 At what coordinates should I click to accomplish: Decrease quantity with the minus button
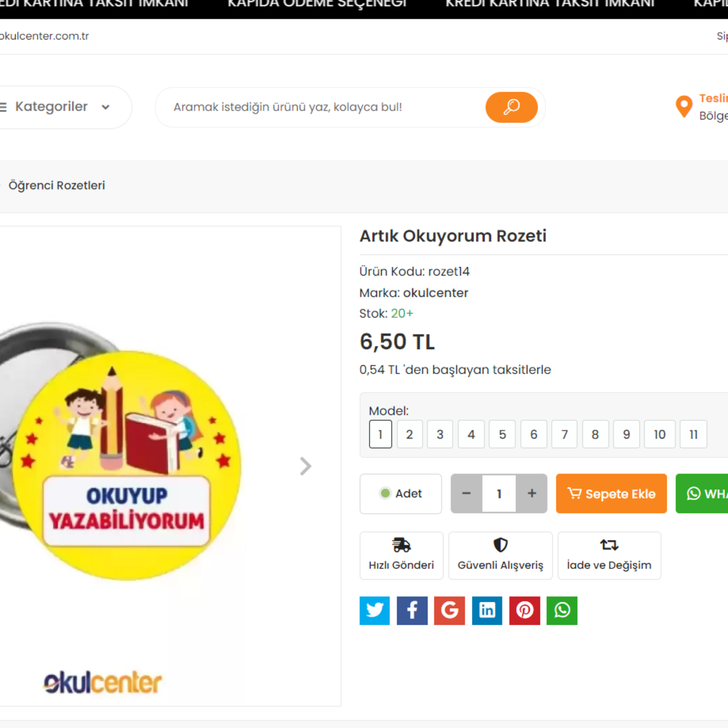[466, 493]
